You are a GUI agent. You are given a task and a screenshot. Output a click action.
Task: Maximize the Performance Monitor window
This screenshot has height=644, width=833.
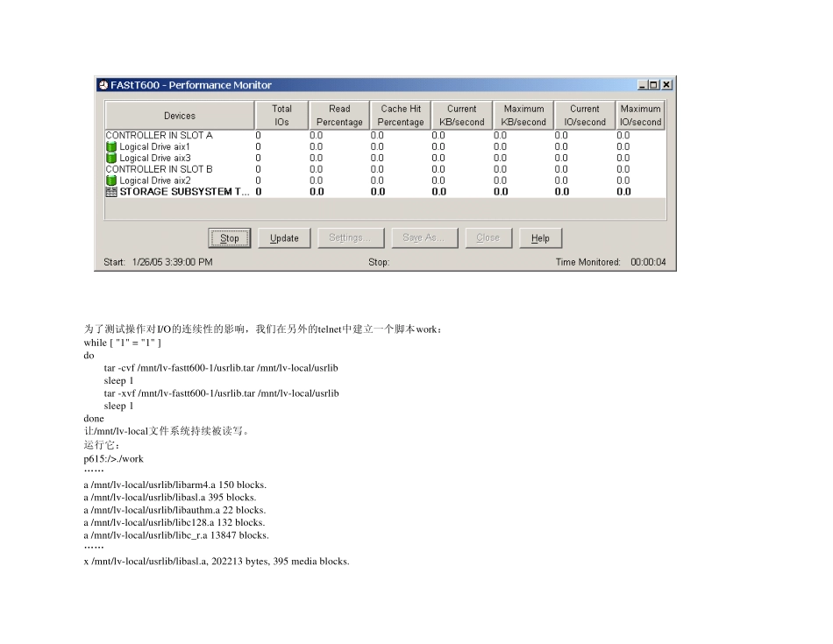tap(654, 85)
